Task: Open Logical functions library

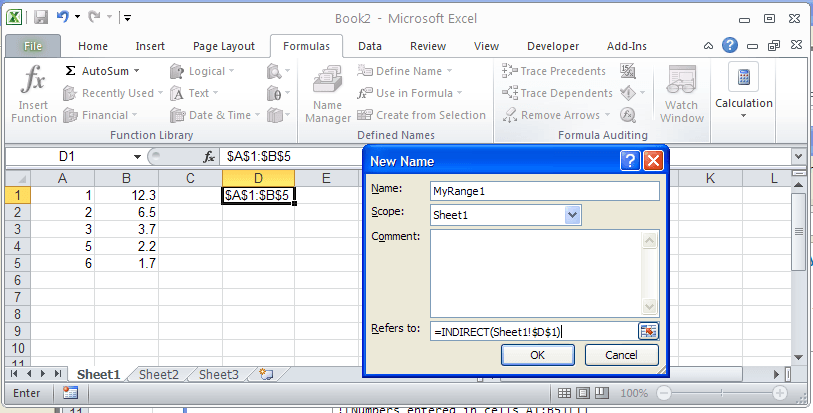Action: (x=203, y=71)
